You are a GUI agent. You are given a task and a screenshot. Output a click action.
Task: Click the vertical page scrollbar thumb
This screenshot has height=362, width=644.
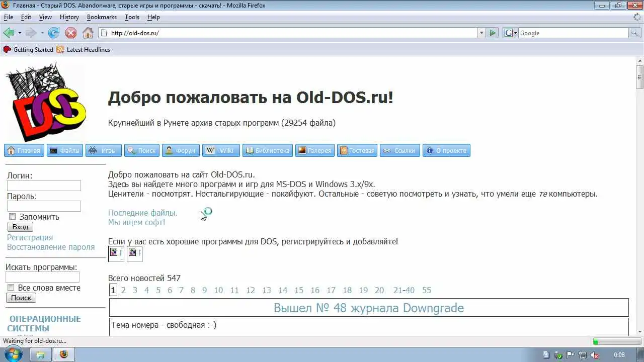tap(639, 78)
